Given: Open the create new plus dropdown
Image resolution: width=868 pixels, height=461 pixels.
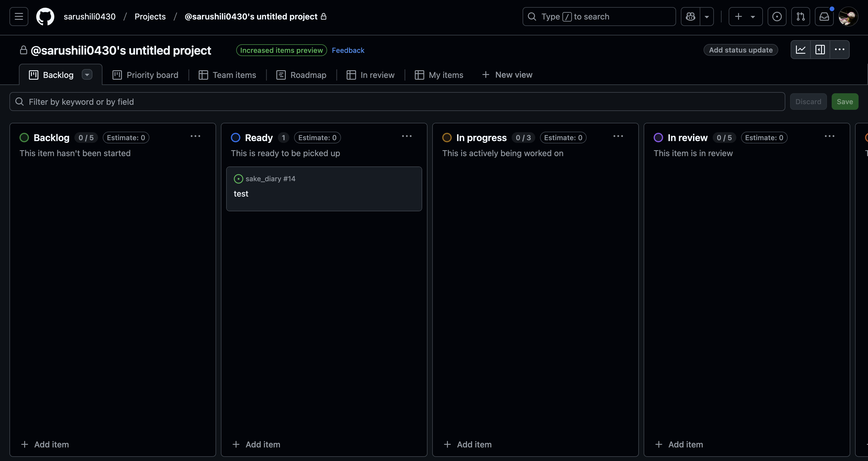Looking at the screenshot, I should coord(745,17).
